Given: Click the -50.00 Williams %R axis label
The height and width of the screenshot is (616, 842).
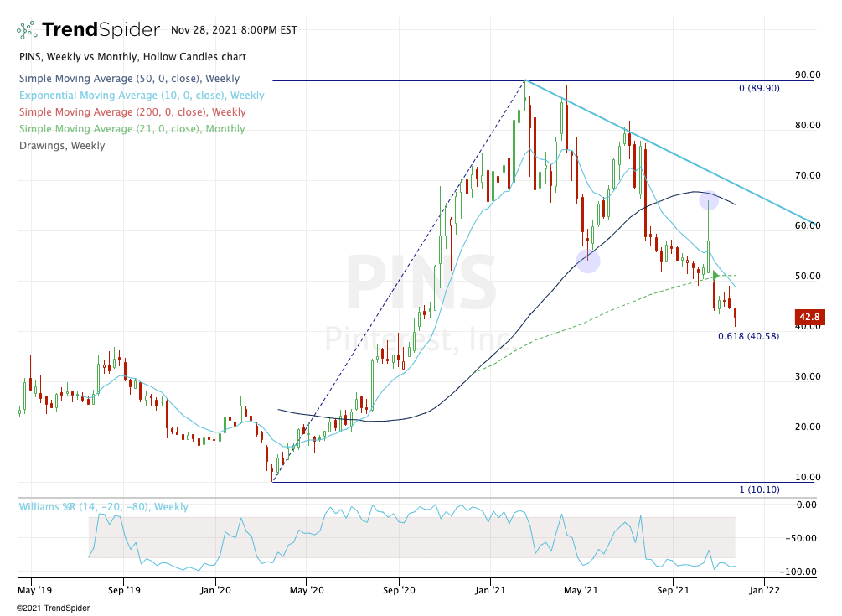Looking at the screenshot, I should [x=801, y=538].
